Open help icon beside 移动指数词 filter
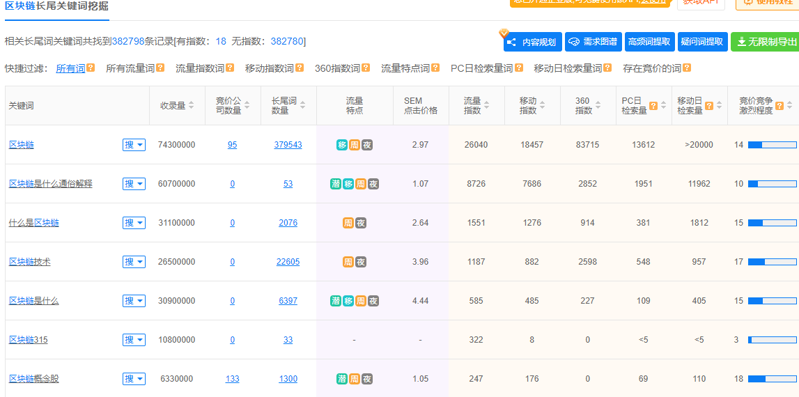 [x=300, y=68]
